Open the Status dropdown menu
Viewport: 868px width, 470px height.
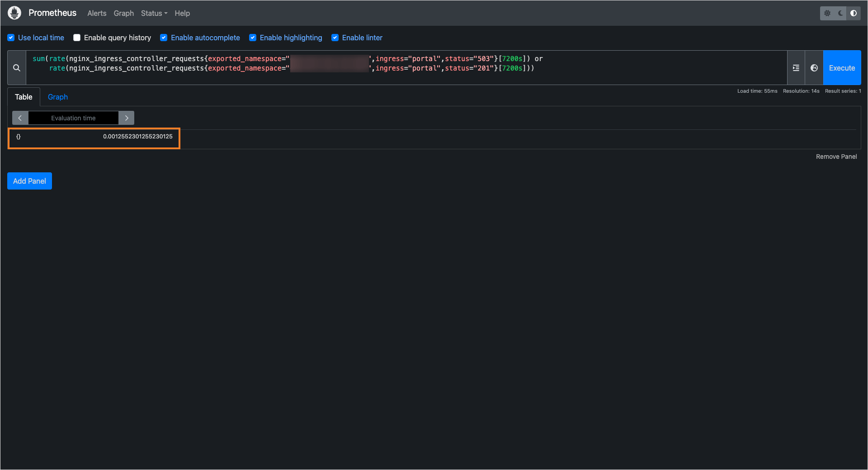(154, 13)
